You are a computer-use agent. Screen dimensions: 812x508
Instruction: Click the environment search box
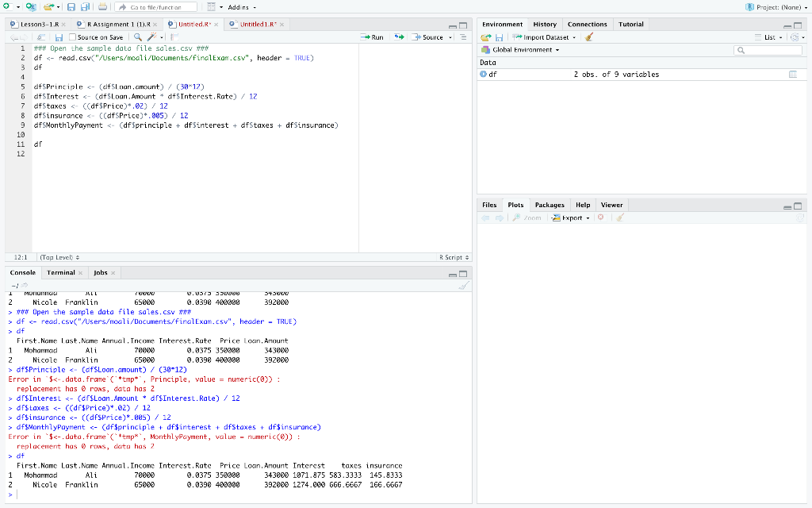(x=768, y=50)
